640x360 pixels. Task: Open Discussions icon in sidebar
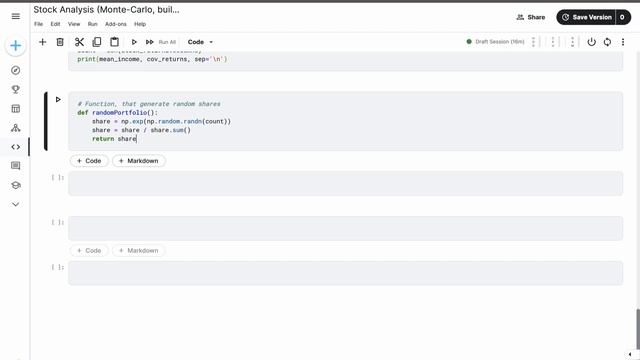click(16, 166)
